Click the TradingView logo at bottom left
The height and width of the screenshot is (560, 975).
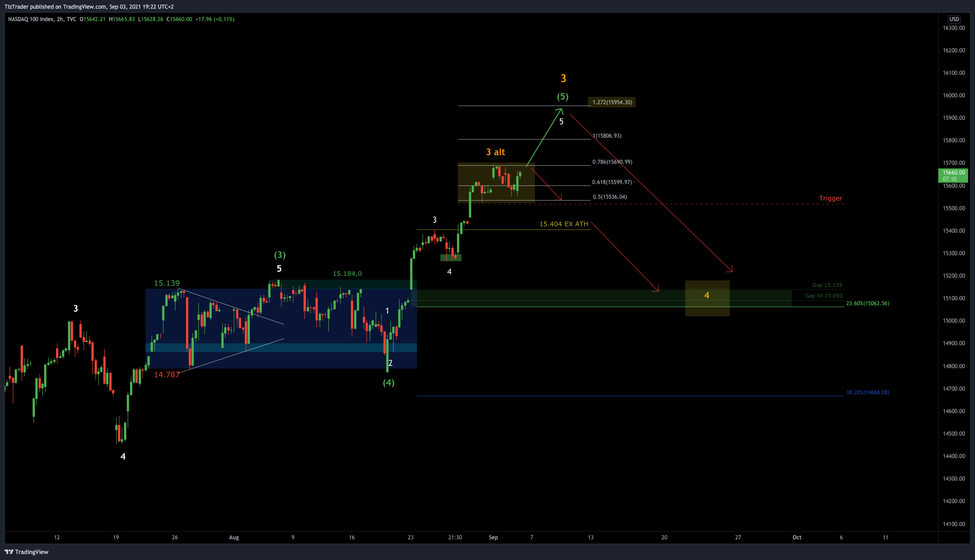26,552
